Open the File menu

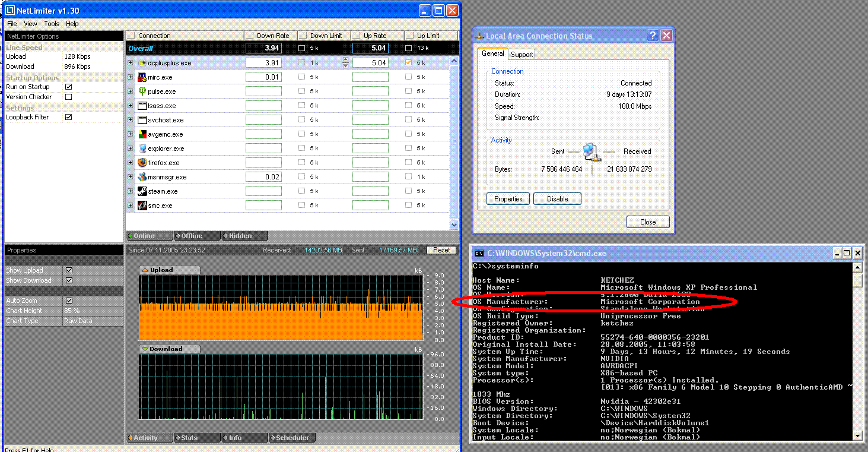click(12, 24)
